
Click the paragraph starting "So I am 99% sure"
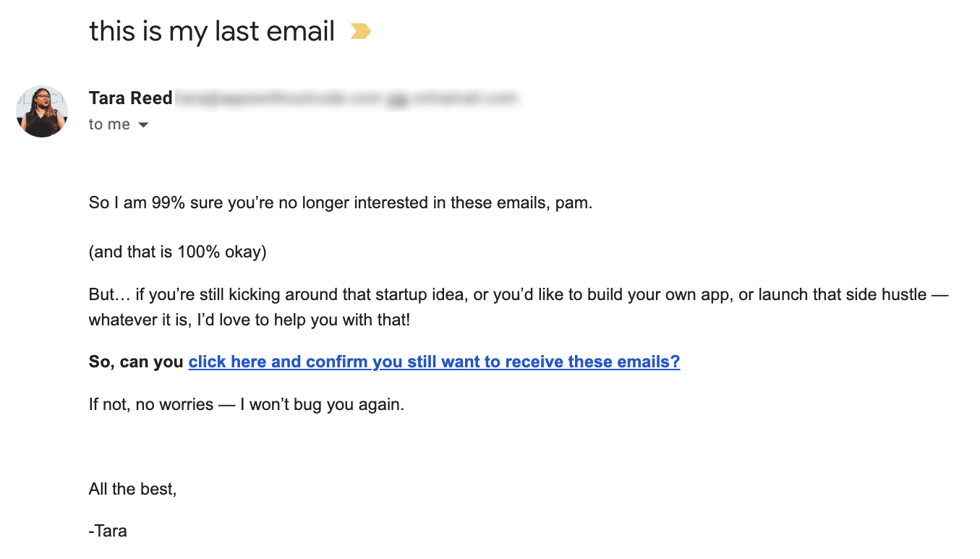[340, 202]
